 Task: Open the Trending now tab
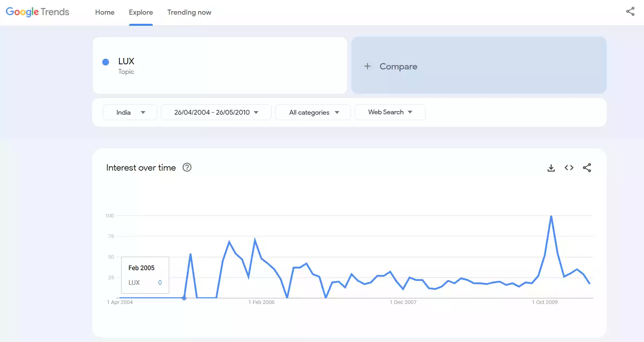tap(189, 12)
